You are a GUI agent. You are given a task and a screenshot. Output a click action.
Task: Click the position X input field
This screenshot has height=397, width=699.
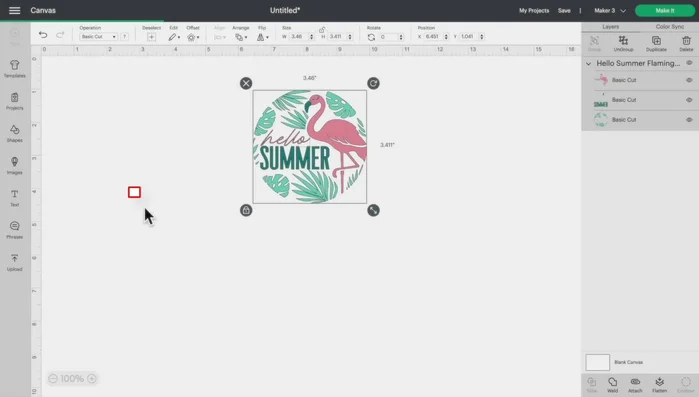433,37
